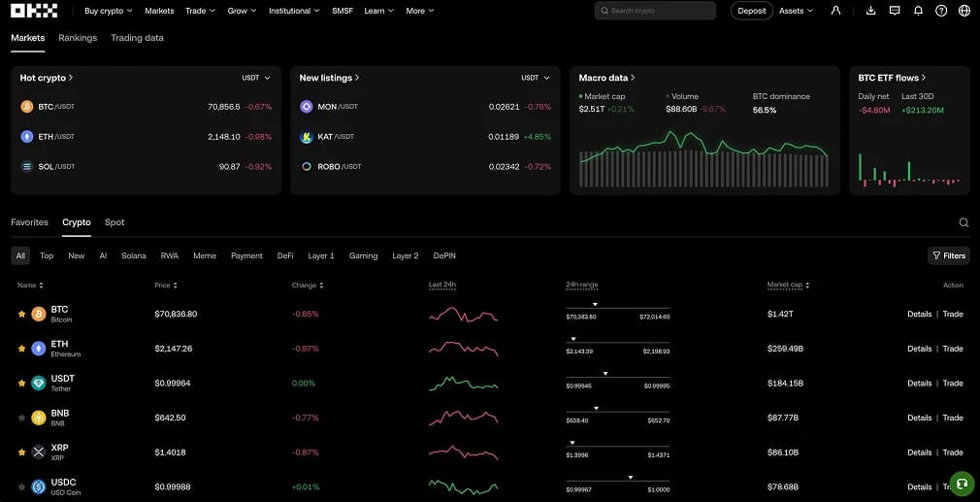Unfavorite XRP with its star
Screen dimensions: 980x502
(x=22, y=452)
